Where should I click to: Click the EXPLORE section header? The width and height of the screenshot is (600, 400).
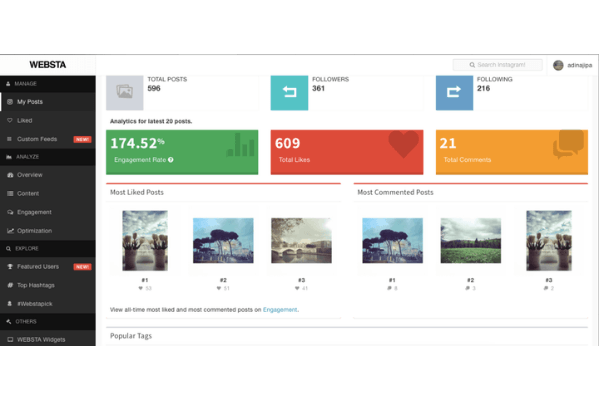(x=48, y=248)
